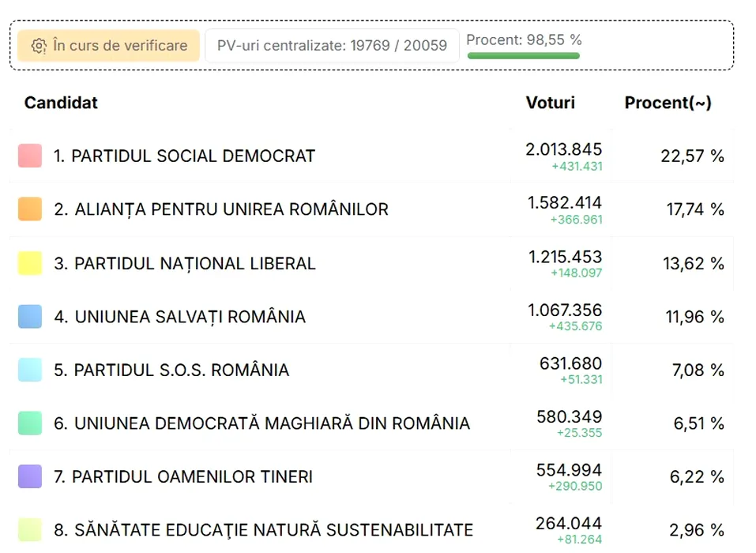Sort by the 'Voturi' column header
This screenshot has width=756, height=553.
tap(550, 103)
